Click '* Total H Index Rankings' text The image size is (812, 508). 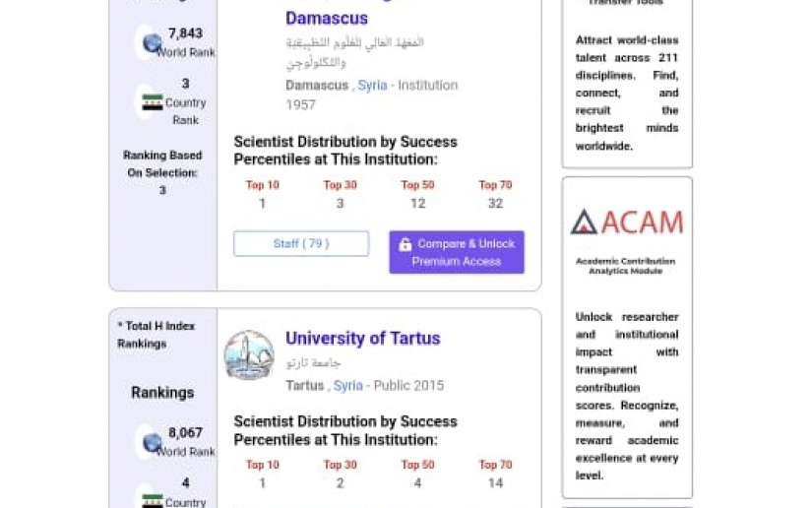click(x=156, y=335)
